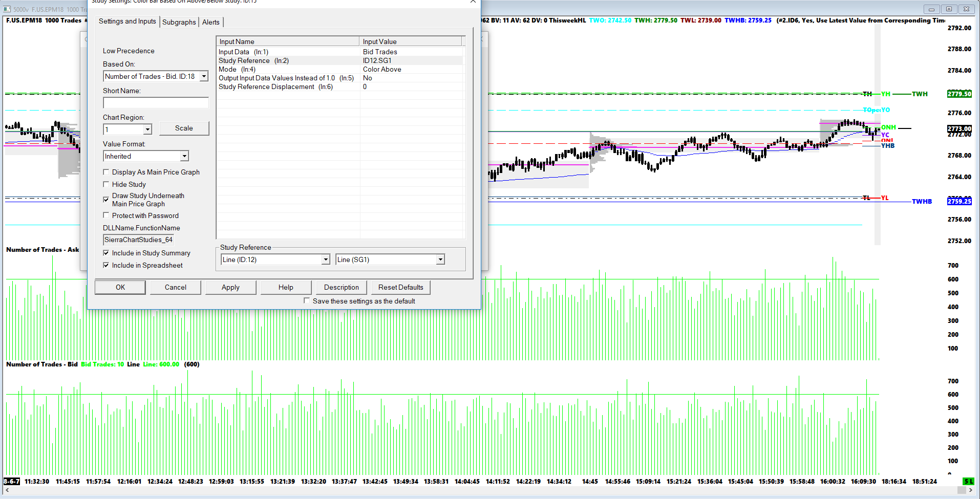Click the 2779.50 price marker

[x=959, y=94]
